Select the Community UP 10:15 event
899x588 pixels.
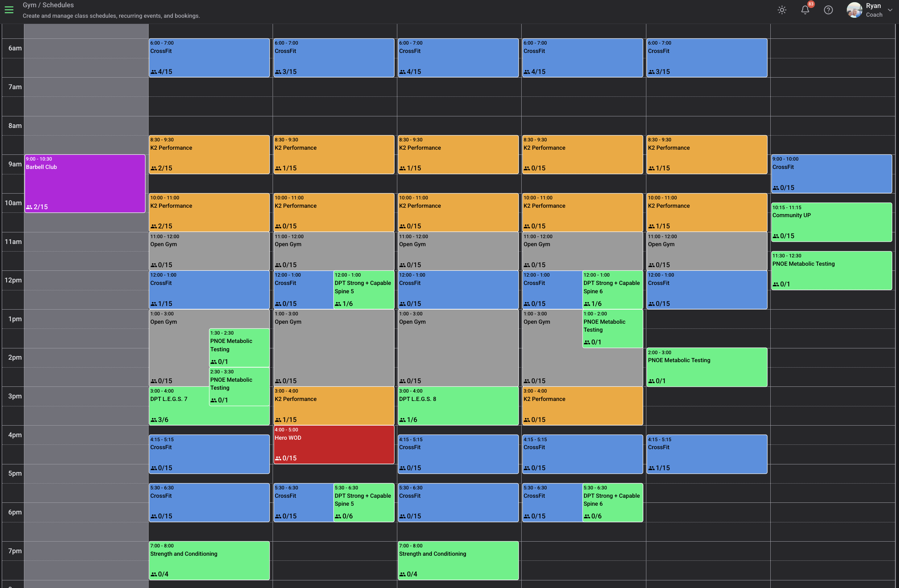point(831,222)
